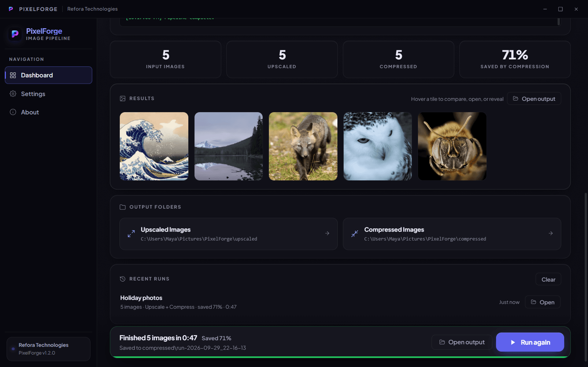Open the Holiday photos run
Viewport: 588px width, 367px height.
point(543,302)
